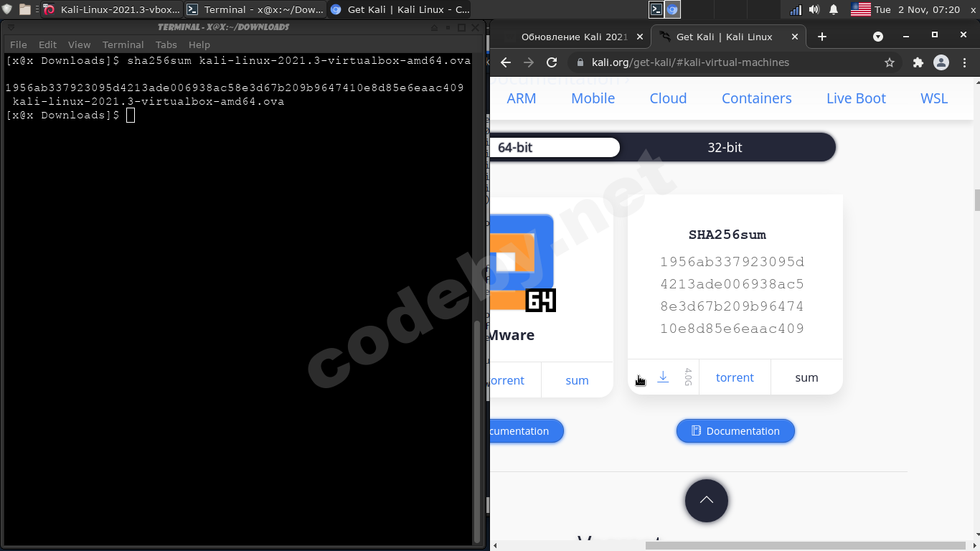This screenshot has width=980, height=551.
Task: Select the 64-bit architecture toggle
Action: click(554, 147)
